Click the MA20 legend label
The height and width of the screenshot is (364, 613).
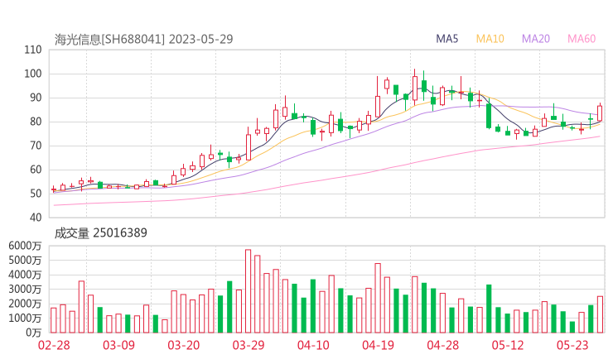536,39
